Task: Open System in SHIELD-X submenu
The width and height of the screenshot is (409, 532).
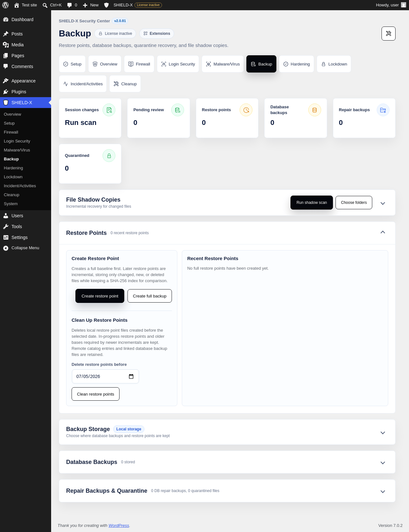Action: tap(26, 204)
